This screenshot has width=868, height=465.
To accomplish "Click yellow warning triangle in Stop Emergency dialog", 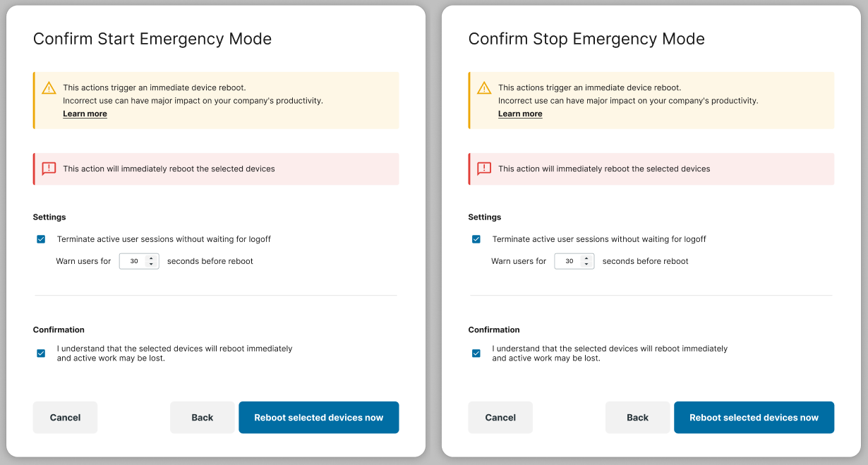I will pos(484,88).
